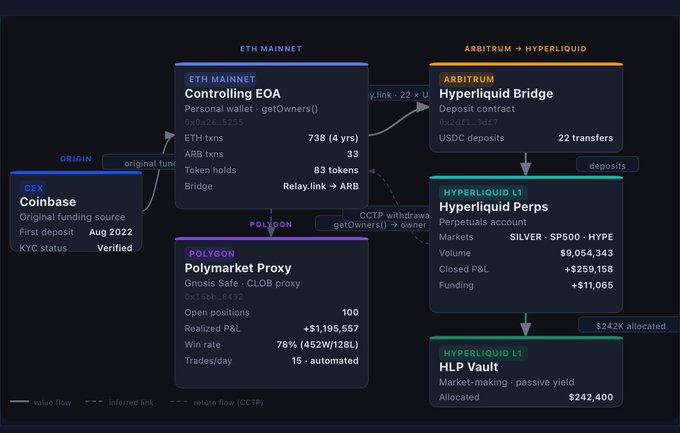Viewport: 680px width, 433px height.
Task: Click HYPERLIQUID L1 badge in HLP Vault card
Action: coord(483,353)
